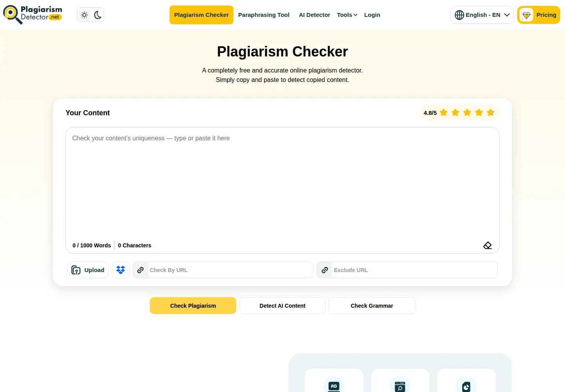The height and width of the screenshot is (392, 565).
Task: Open the Login page
Action: click(x=372, y=15)
